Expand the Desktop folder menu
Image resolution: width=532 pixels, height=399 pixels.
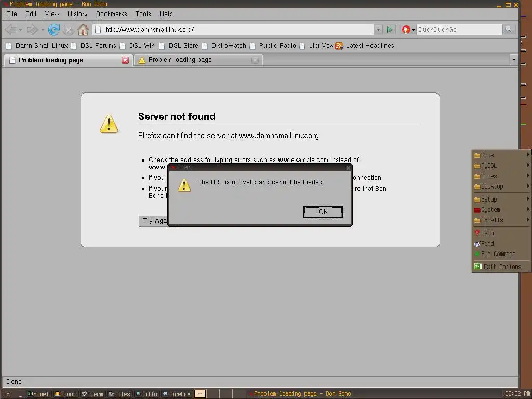pyautogui.click(x=501, y=187)
